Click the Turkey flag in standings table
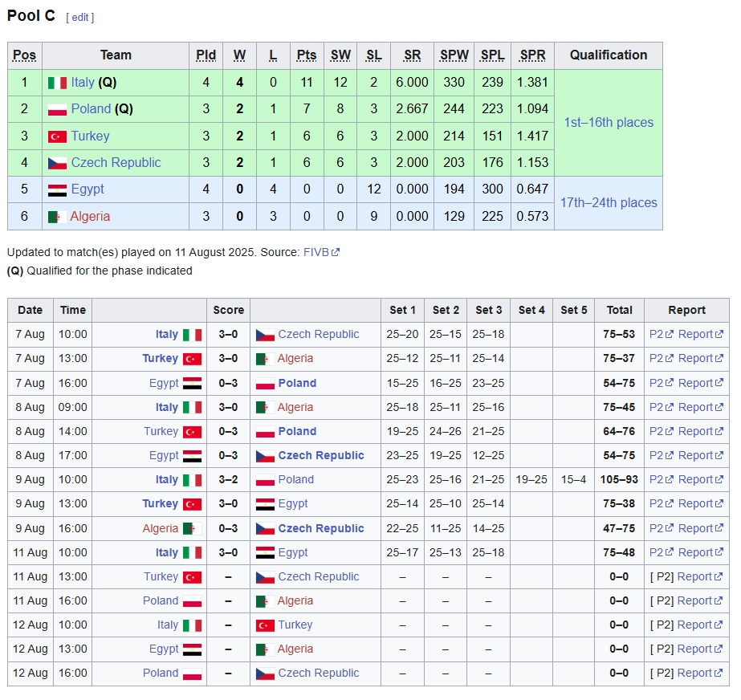The height and width of the screenshot is (700, 741). tap(57, 136)
